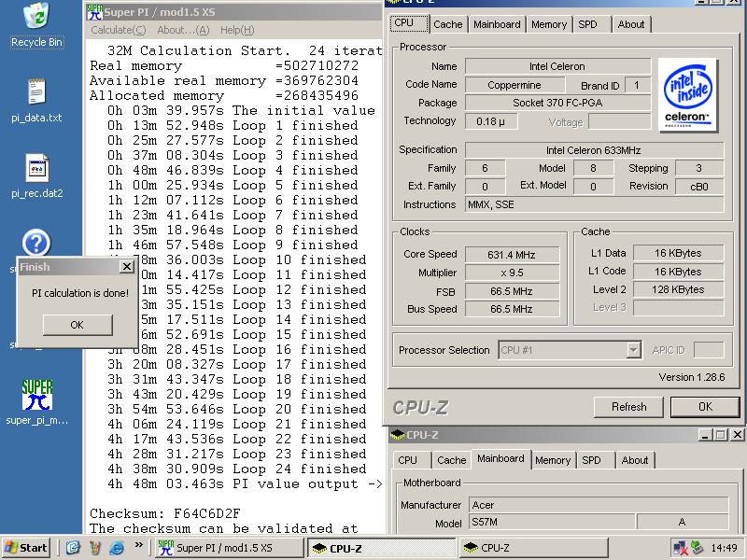Click the Name field showing Intel Celeron
The image size is (747, 560).
pos(557,66)
